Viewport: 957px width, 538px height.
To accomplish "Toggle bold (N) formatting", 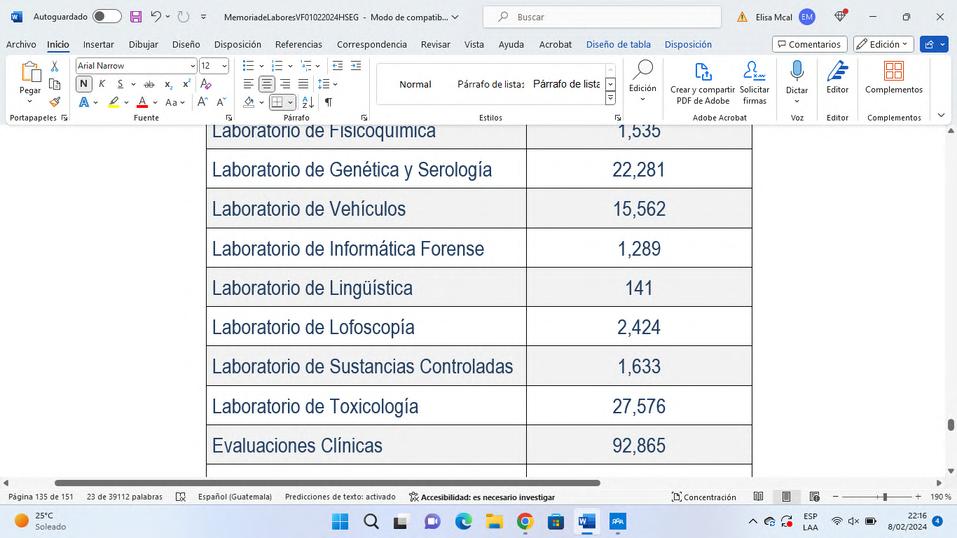I will tap(84, 84).
